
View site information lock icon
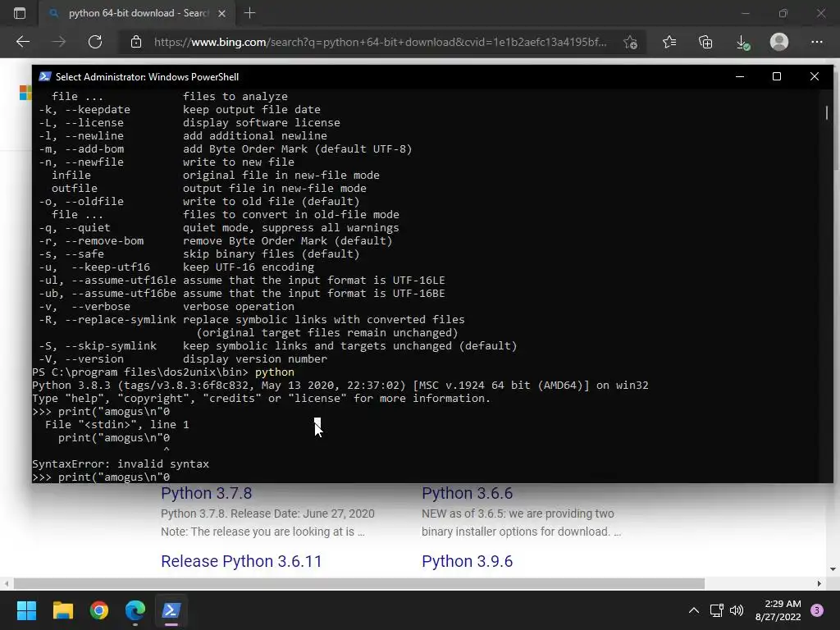click(x=136, y=42)
